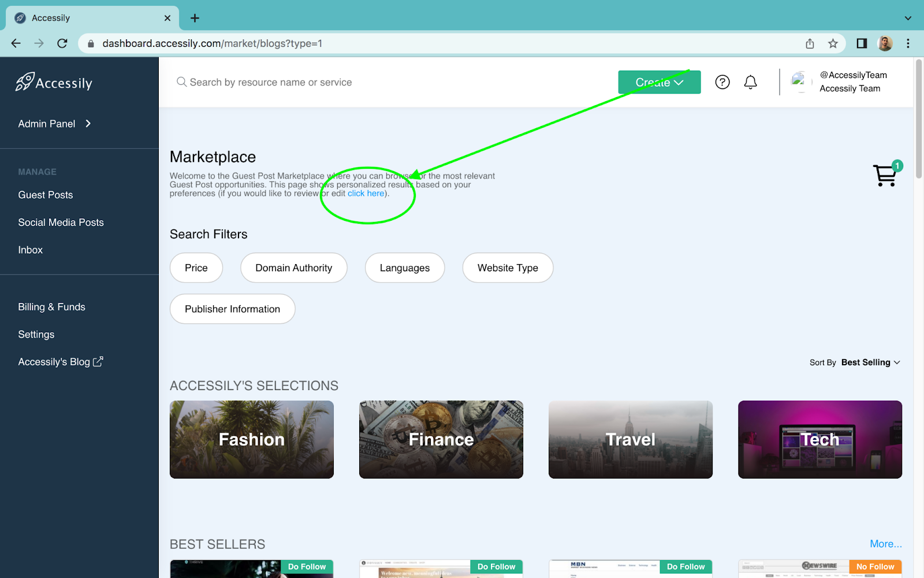Open the Publisher Information filter

[232, 309]
